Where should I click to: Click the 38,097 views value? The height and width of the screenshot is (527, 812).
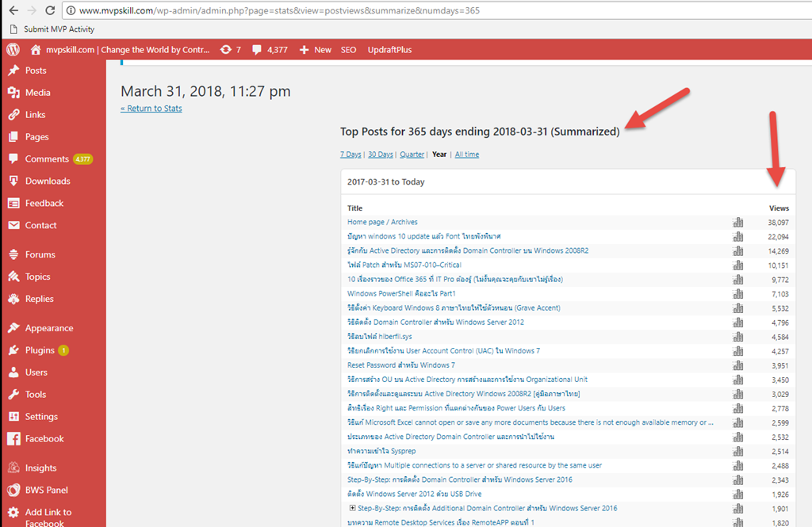coord(779,223)
